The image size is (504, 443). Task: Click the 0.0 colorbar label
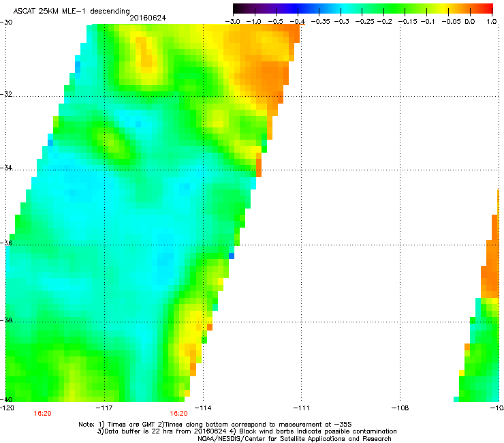click(x=470, y=22)
